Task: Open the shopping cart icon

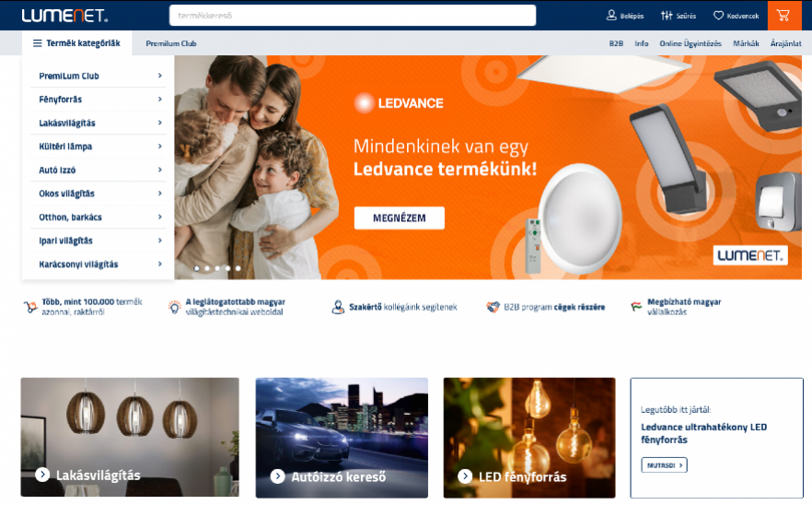Action: (x=783, y=16)
